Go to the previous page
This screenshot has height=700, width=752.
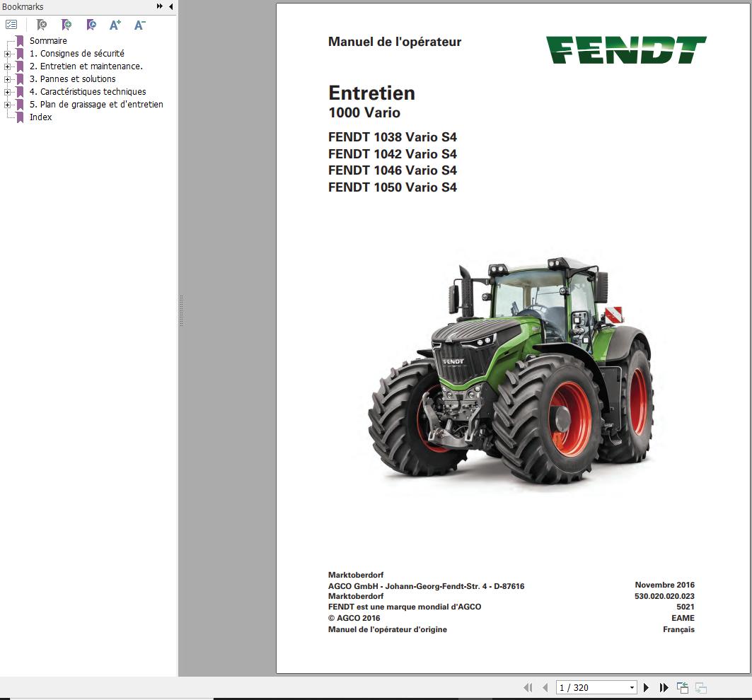coord(545,687)
